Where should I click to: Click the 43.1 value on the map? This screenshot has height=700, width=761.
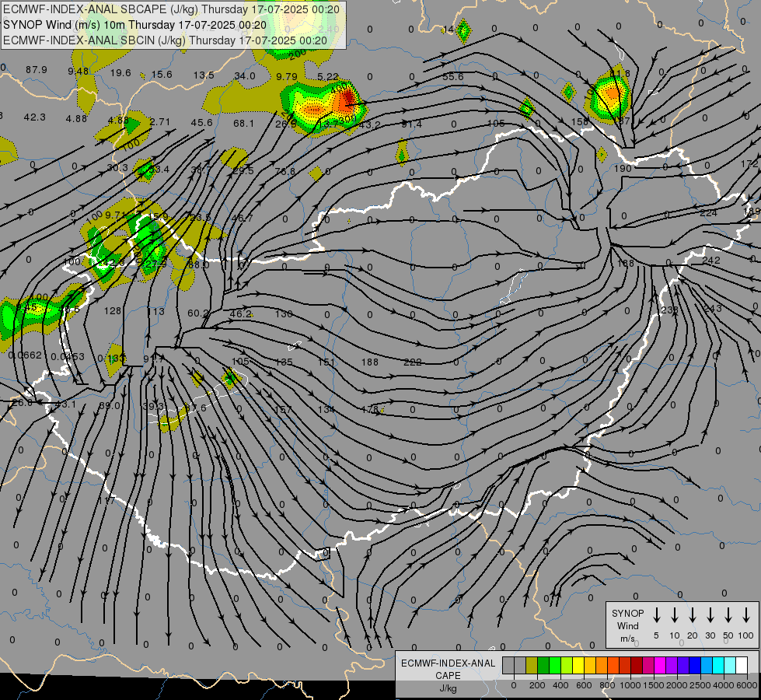pos(65,404)
